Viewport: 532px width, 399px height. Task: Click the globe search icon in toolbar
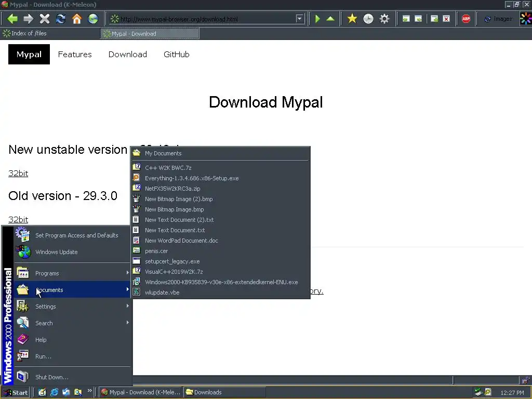point(93,19)
